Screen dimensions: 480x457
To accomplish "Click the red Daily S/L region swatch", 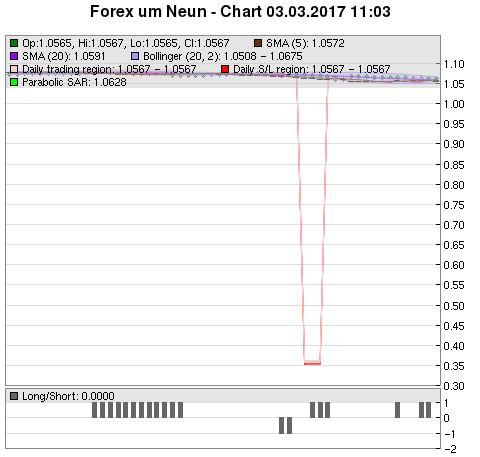I will click(225, 69).
